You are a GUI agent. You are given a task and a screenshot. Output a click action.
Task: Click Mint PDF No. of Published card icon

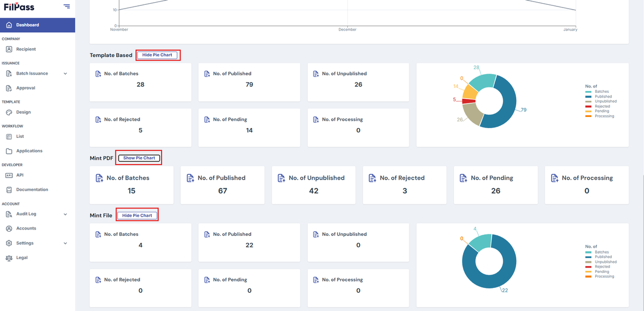[190, 178]
